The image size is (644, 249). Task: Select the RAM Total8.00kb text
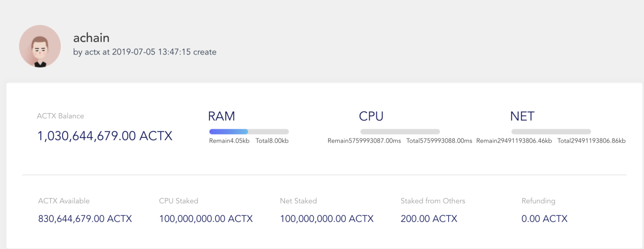click(x=272, y=141)
